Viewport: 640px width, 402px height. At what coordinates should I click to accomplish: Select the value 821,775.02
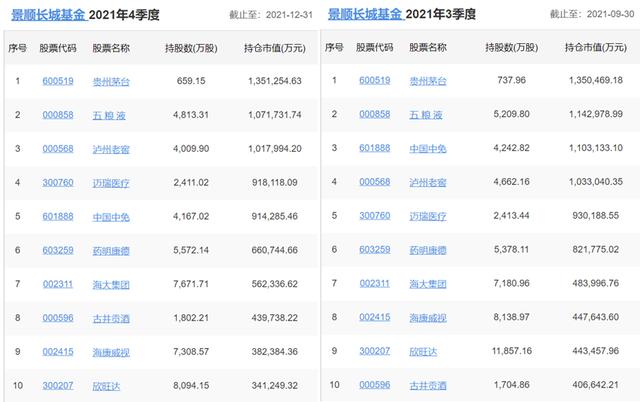coord(596,250)
